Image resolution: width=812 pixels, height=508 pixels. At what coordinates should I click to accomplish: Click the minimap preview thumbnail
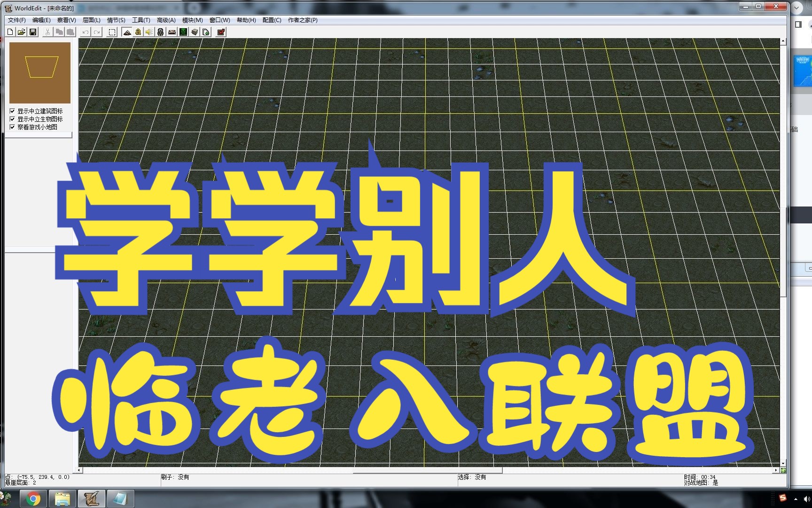pos(40,73)
